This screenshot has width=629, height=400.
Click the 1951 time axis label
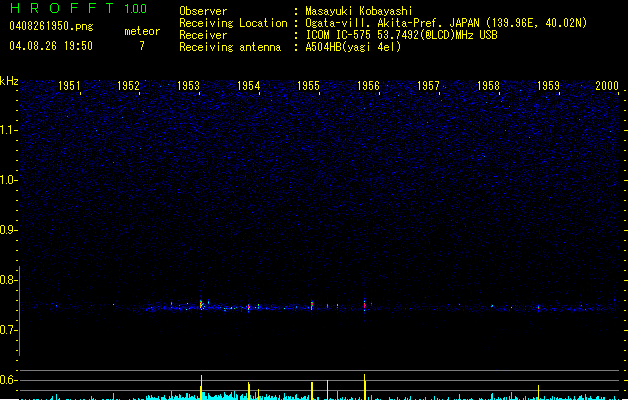click(69, 86)
